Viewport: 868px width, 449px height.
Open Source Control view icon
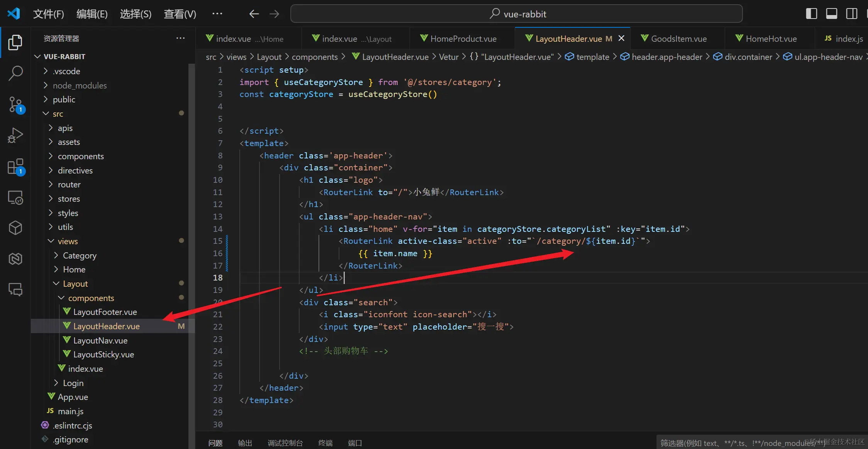click(x=15, y=104)
